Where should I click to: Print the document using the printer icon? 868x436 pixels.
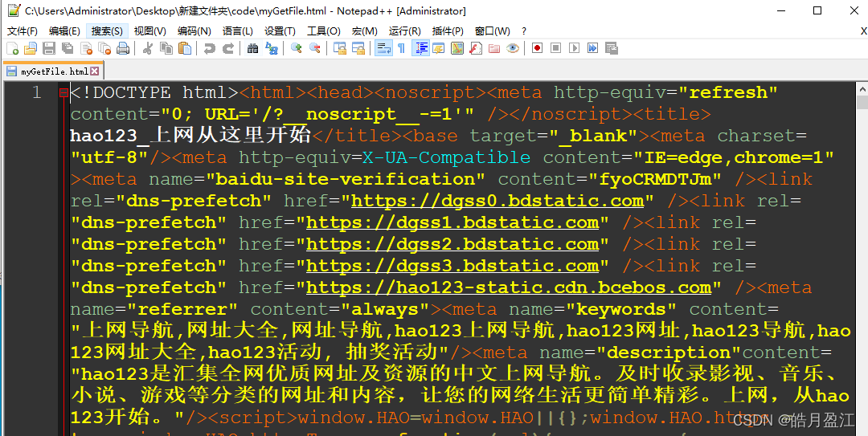point(123,49)
